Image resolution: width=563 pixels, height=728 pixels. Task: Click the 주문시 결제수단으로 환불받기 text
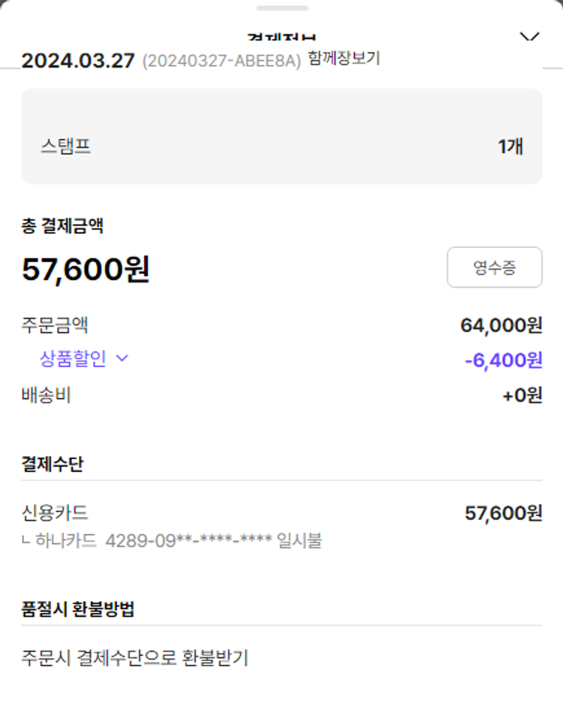(135, 659)
